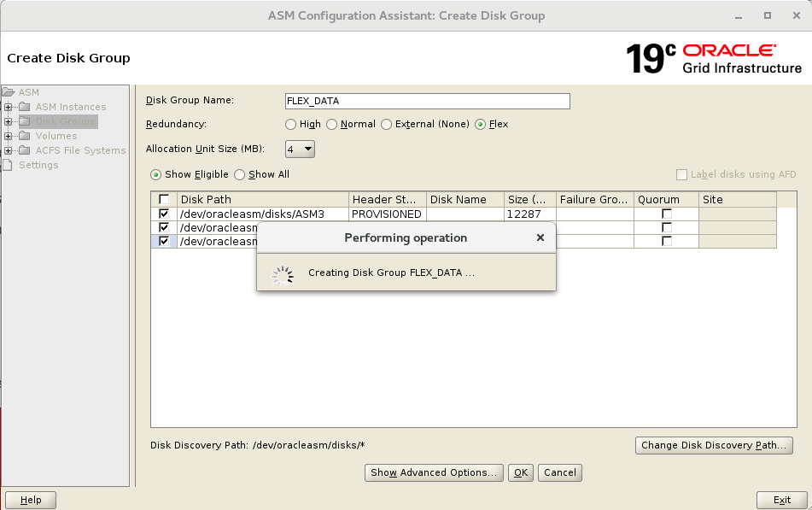The height and width of the screenshot is (510, 812).
Task: Open Settings in navigation tree
Action: [x=38, y=165]
